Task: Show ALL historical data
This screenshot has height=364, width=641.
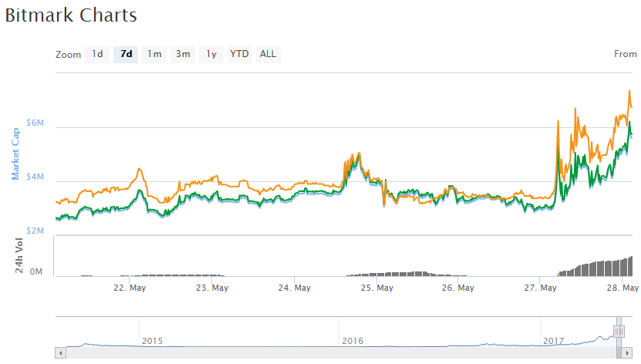Action: (x=268, y=54)
